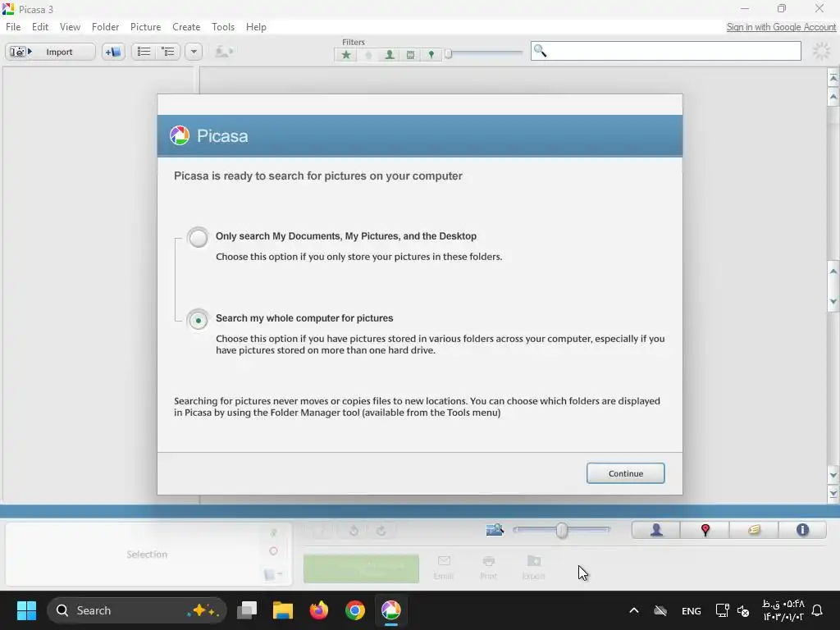840x630 pixels.
Task: Click the green upload button in tray
Action: (x=361, y=568)
